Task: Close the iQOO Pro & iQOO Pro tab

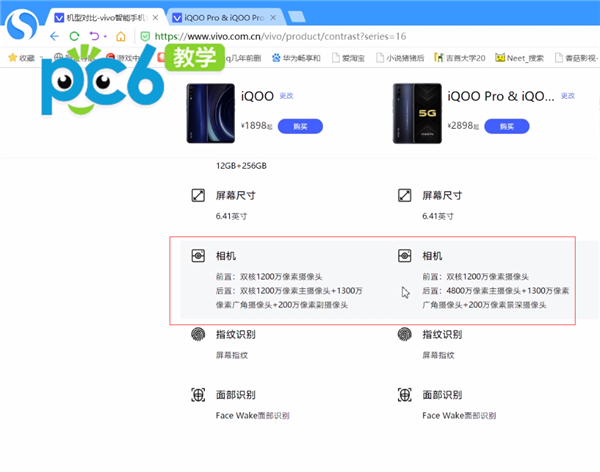Action: [x=273, y=18]
